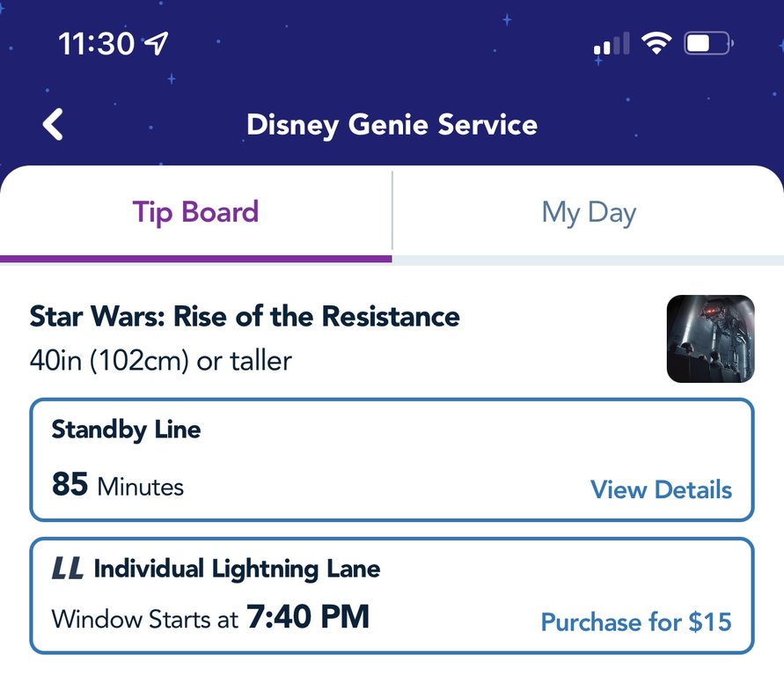Viewport: 784px width, 676px height.
Task: Tap the Star Wars: Rise of the Resistance title
Action: click(245, 316)
